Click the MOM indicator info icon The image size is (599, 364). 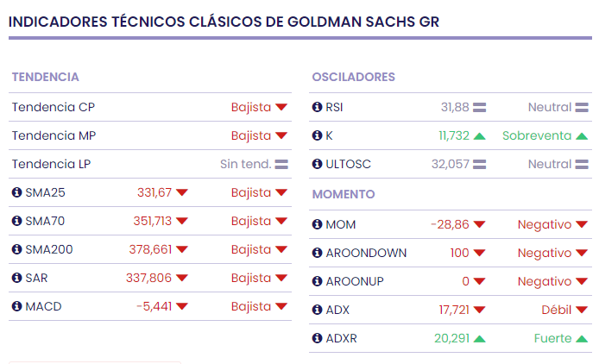pyautogui.click(x=317, y=224)
